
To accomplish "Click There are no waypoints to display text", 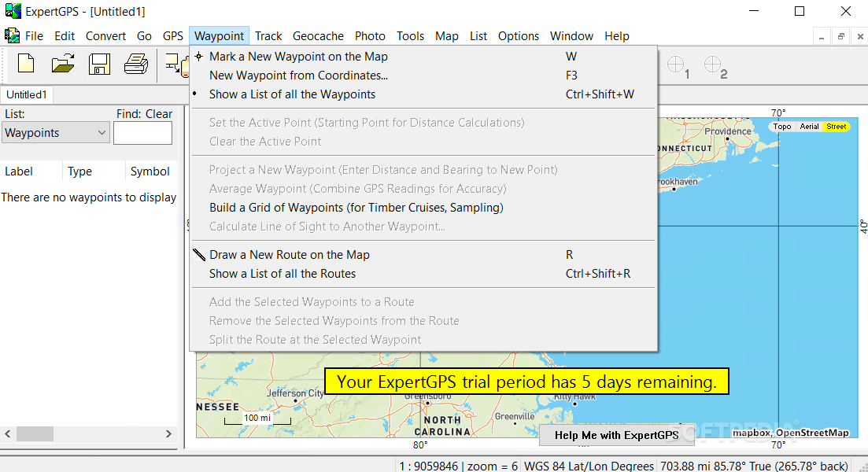I will [x=89, y=197].
